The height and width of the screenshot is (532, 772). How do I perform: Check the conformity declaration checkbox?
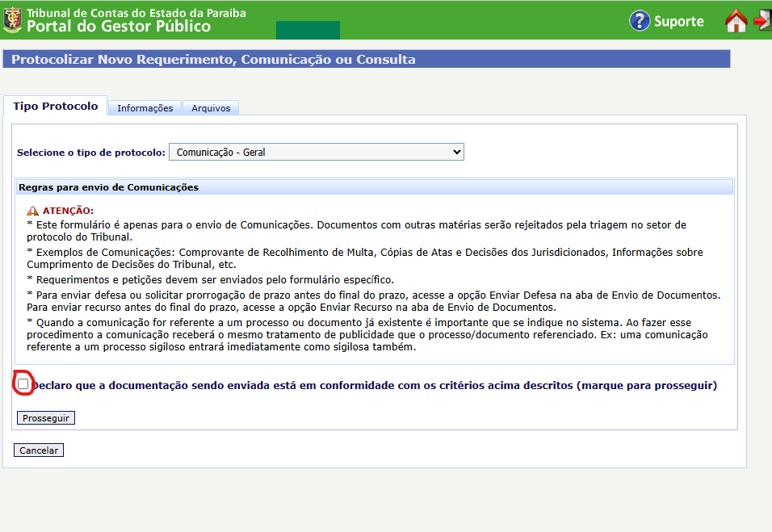23,384
